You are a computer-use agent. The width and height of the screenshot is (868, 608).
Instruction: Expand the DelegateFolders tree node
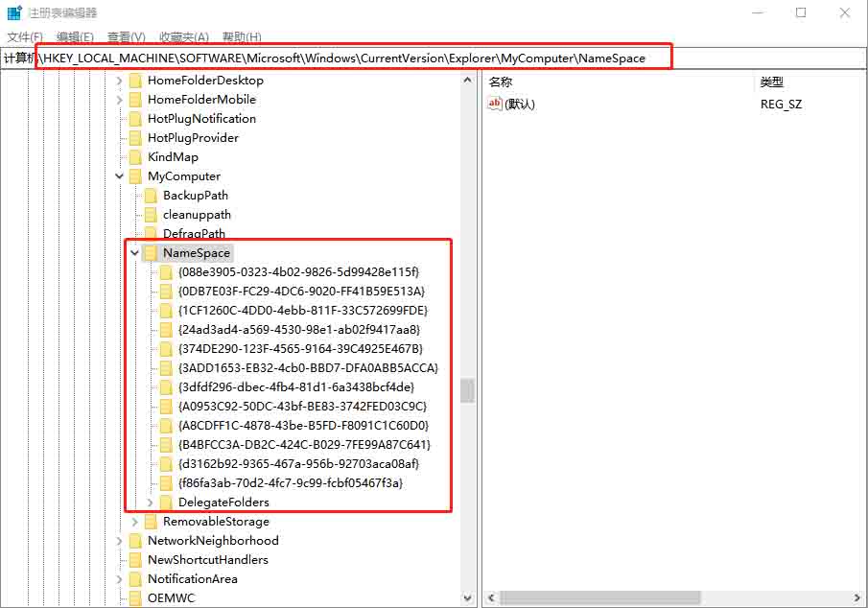pyautogui.click(x=151, y=503)
